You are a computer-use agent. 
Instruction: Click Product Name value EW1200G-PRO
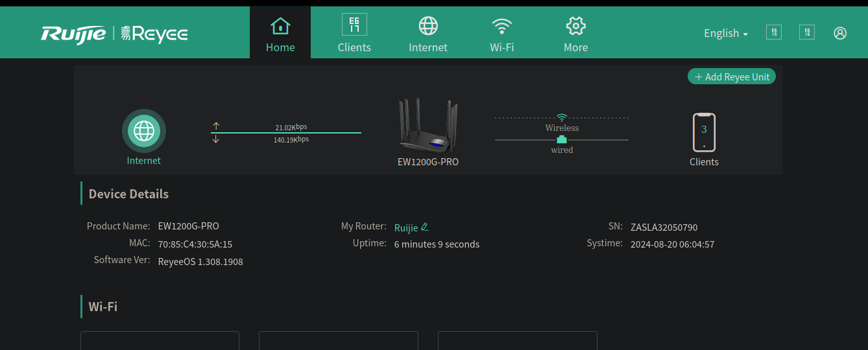pyautogui.click(x=189, y=226)
